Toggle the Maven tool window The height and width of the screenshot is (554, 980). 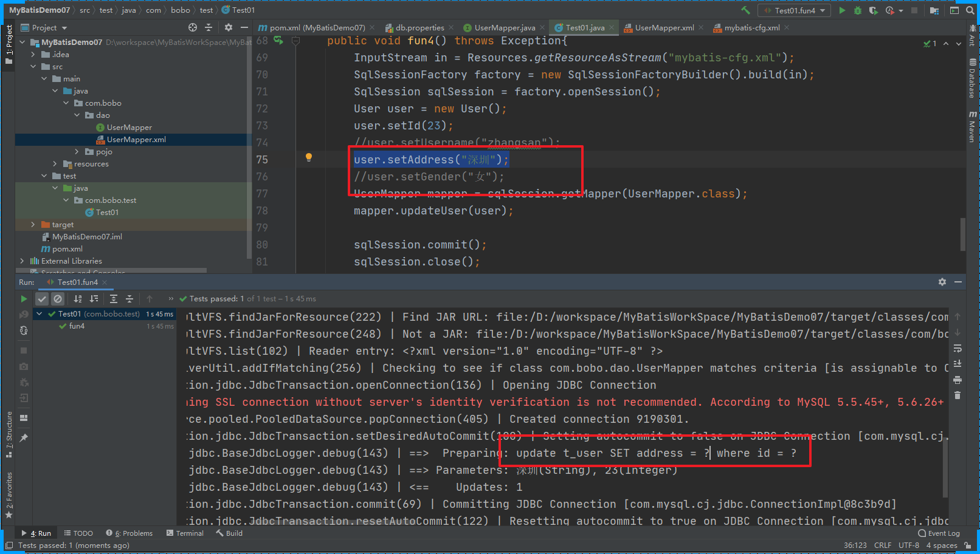tap(972, 126)
